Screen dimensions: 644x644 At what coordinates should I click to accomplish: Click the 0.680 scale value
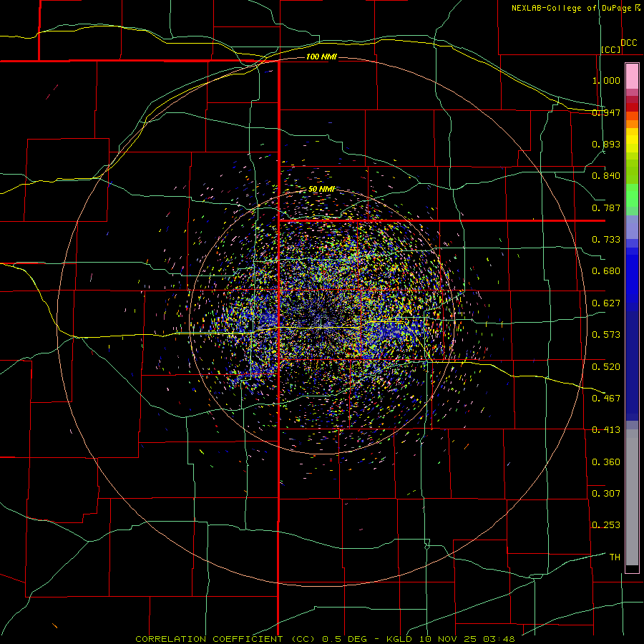(x=606, y=271)
